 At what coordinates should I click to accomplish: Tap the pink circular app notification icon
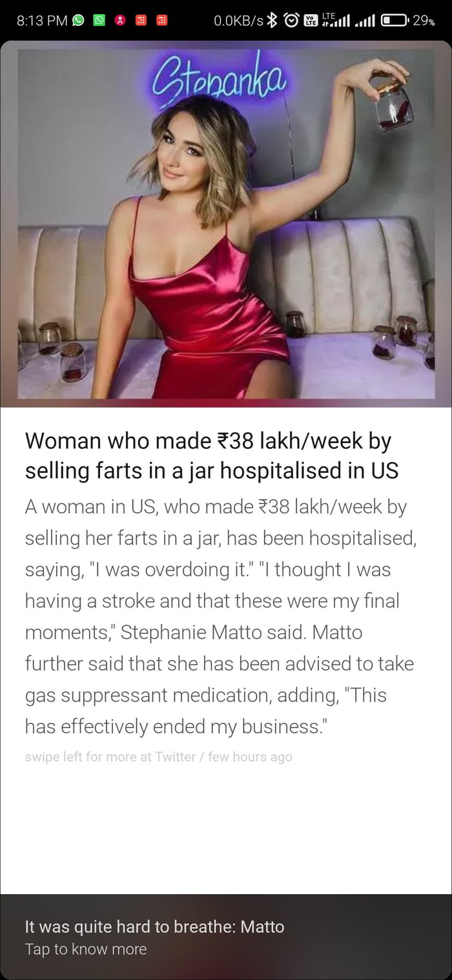coord(119,21)
